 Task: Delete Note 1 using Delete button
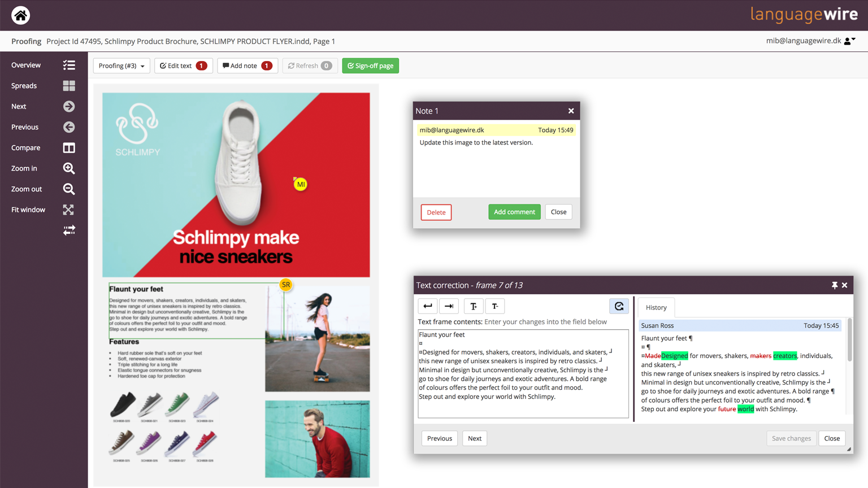pyautogui.click(x=436, y=212)
